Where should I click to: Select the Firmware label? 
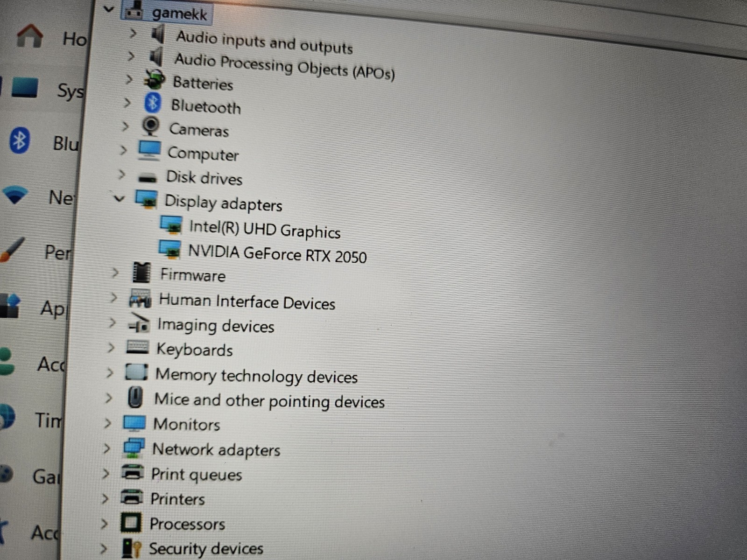point(193,275)
